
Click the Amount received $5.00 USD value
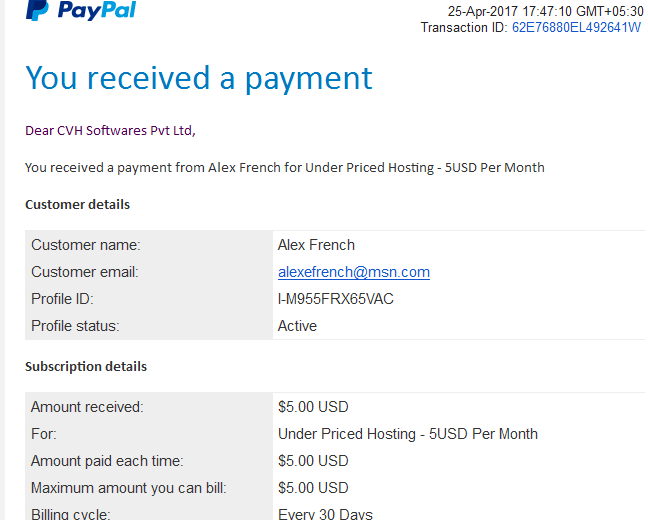(x=313, y=407)
